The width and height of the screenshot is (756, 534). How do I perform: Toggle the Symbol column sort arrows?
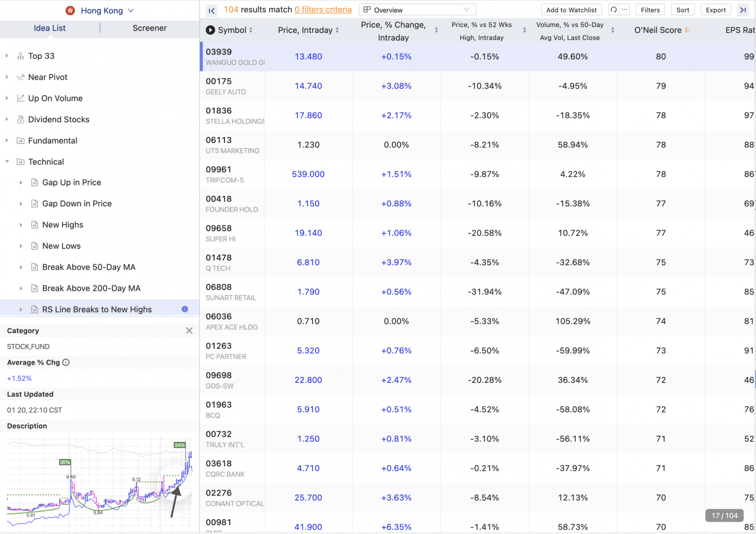coord(251,30)
